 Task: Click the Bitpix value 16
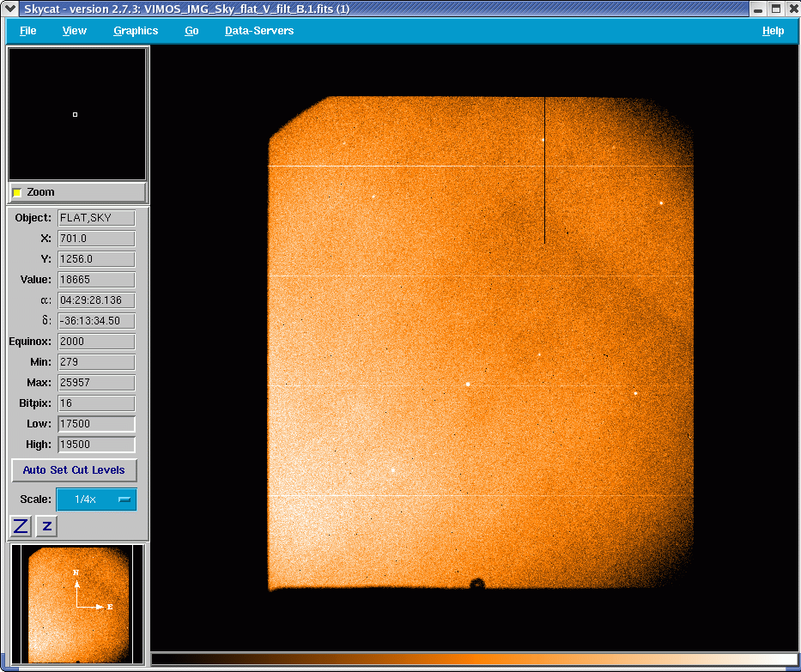point(96,403)
